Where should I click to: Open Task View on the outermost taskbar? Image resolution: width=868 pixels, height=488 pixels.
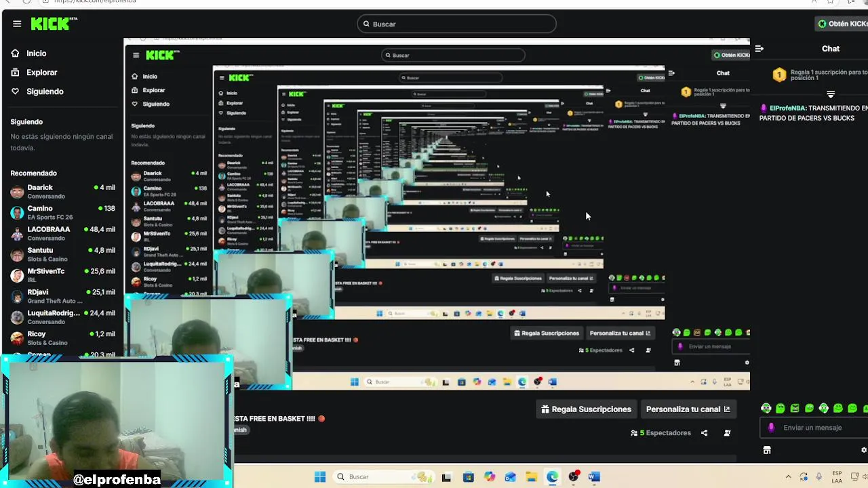tap(446, 477)
